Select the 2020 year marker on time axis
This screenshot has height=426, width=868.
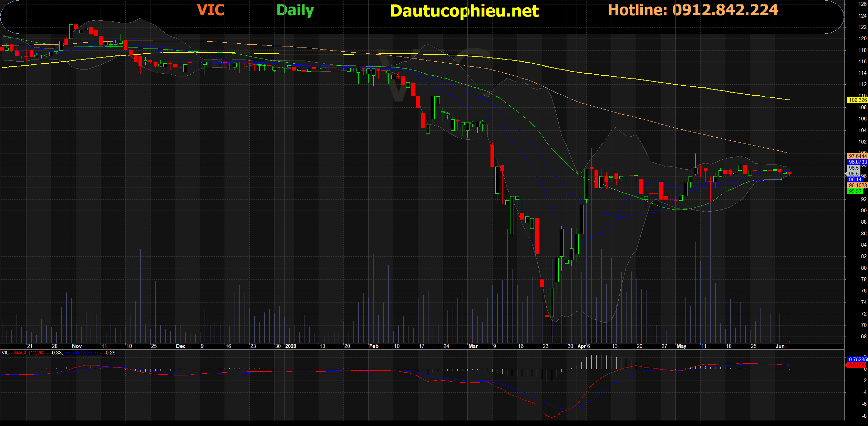pyautogui.click(x=290, y=346)
